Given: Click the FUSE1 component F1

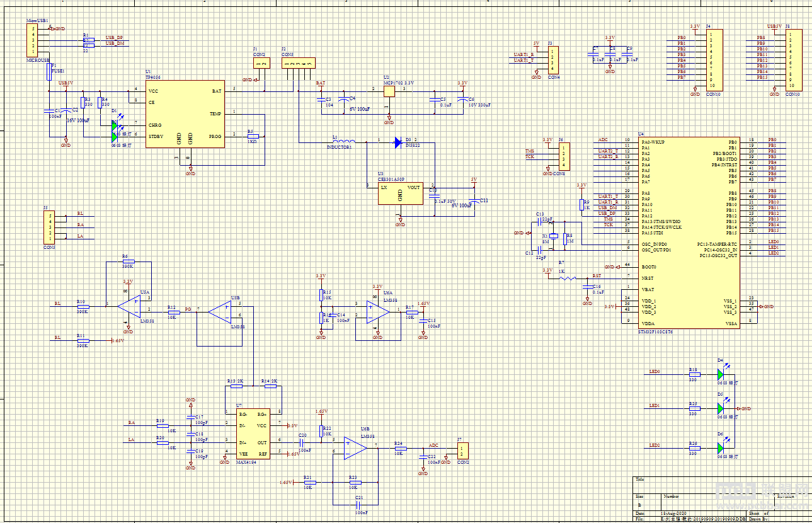Looking at the screenshot, I should tap(49, 71).
